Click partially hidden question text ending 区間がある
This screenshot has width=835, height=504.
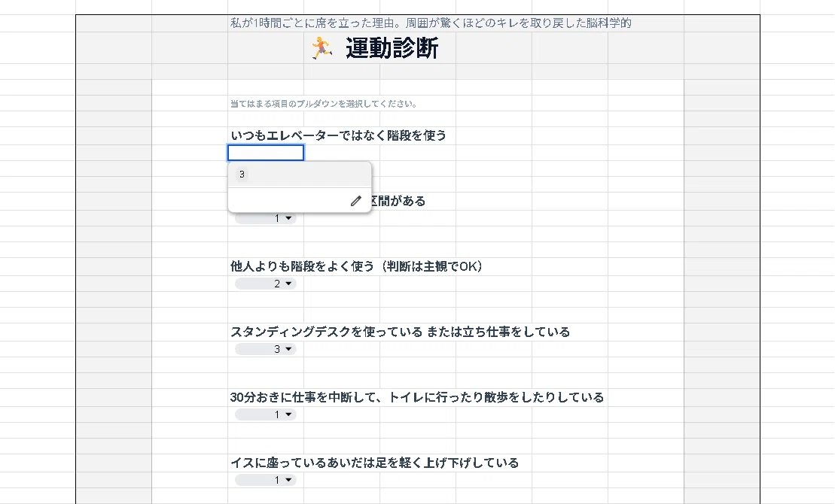pos(398,201)
